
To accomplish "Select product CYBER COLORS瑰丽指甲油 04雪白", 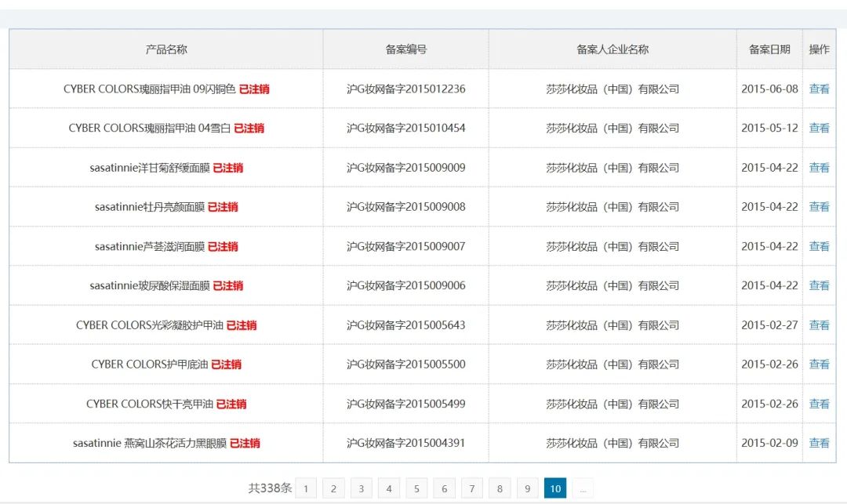I will click(x=150, y=128).
